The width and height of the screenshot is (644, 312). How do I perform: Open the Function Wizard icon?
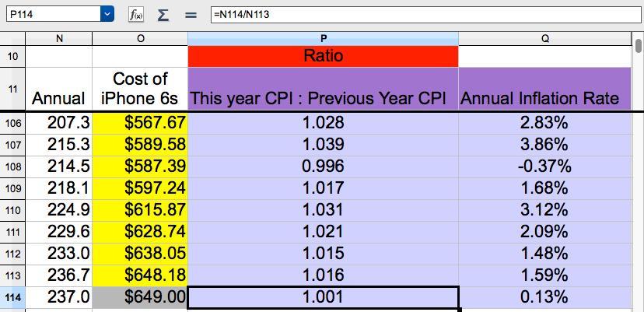pos(136,14)
